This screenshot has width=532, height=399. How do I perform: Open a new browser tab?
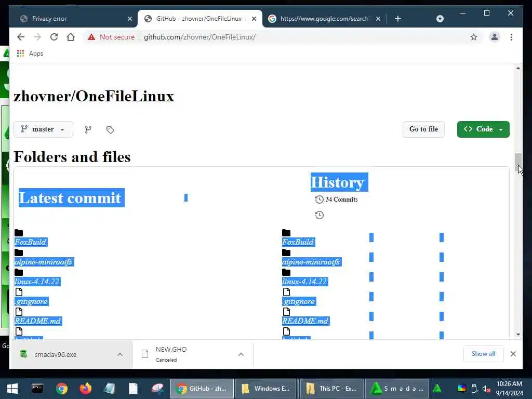398,19
